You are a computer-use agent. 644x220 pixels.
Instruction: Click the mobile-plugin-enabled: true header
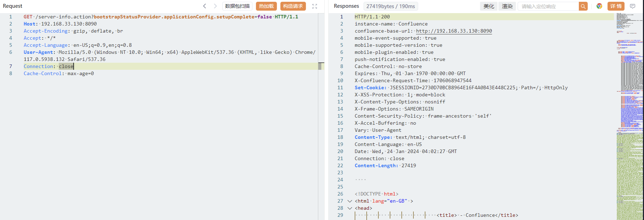click(x=394, y=52)
